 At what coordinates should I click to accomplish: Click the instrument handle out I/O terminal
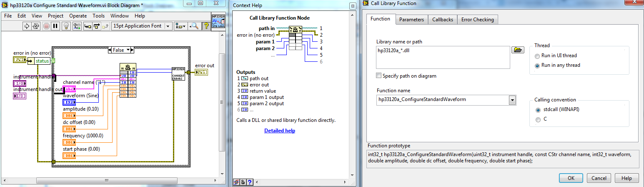point(20,96)
